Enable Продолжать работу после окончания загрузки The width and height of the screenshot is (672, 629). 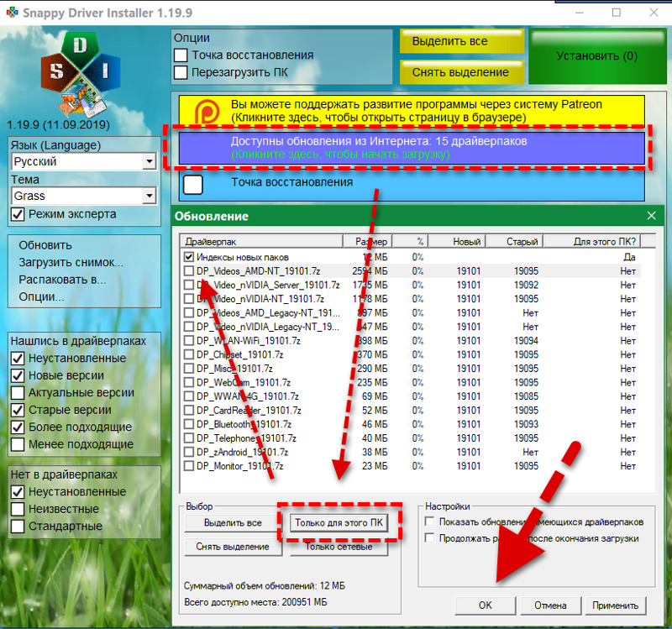pos(429,537)
